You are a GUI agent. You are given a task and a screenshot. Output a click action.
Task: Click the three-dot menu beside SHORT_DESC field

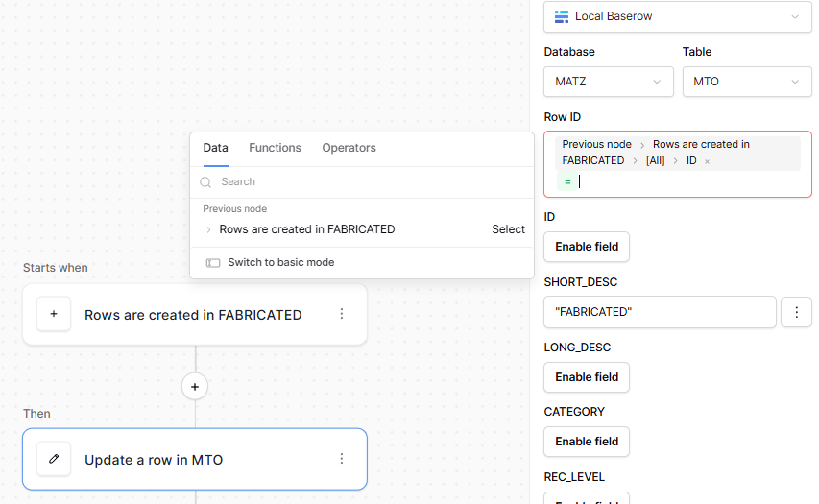796,312
